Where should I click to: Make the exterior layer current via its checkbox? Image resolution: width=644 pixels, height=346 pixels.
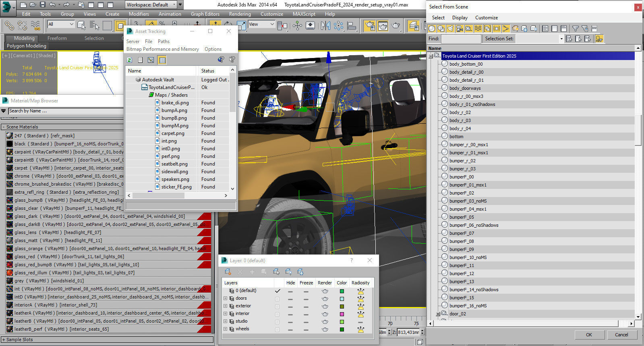pyautogui.click(x=277, y=306)
